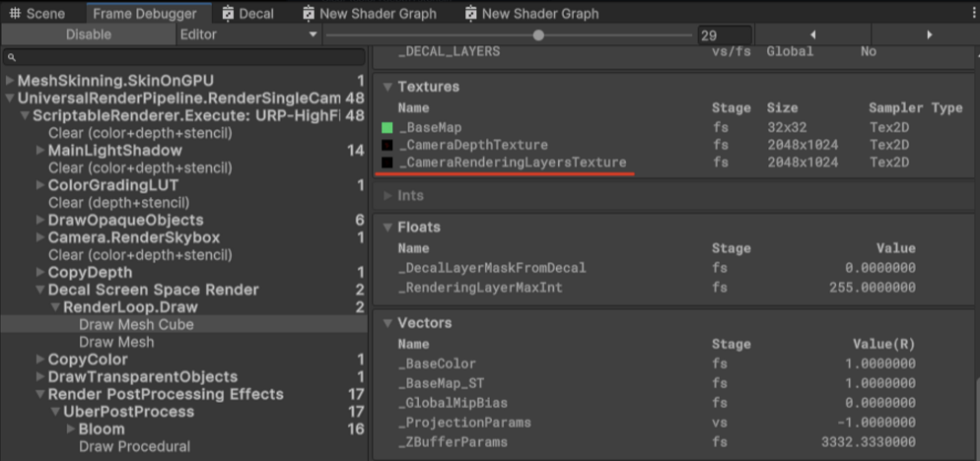The image size is (980, 461).
Task: Select Clear (depth+stencil) event
Action: (x=118, y=203)
